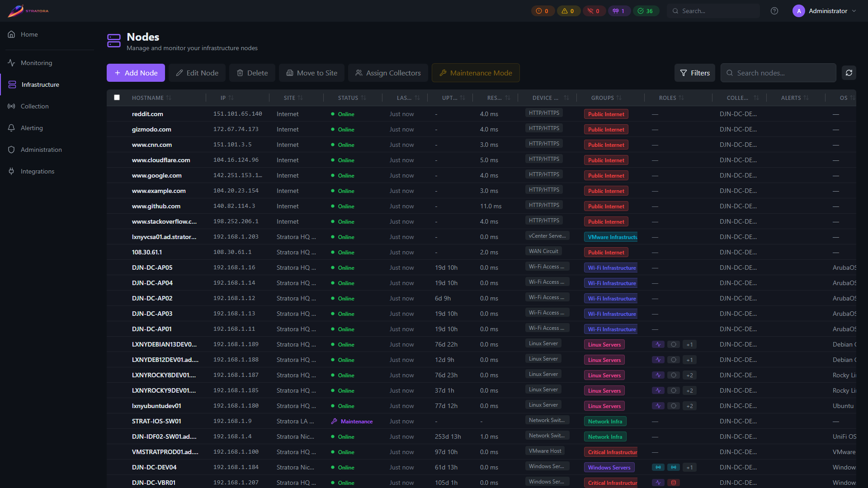Click WAN Circuit device type tag
868x488 pixels.
pyautogui.click(x=543, y=251)
